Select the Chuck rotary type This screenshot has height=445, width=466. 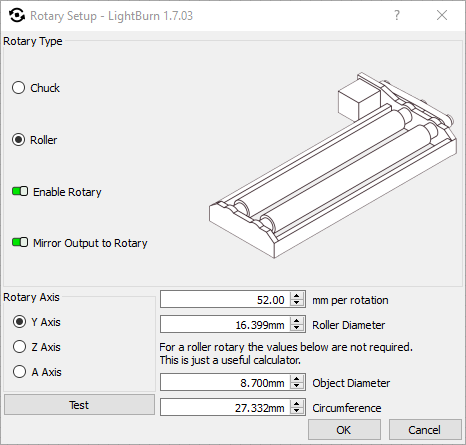(19, 88)
